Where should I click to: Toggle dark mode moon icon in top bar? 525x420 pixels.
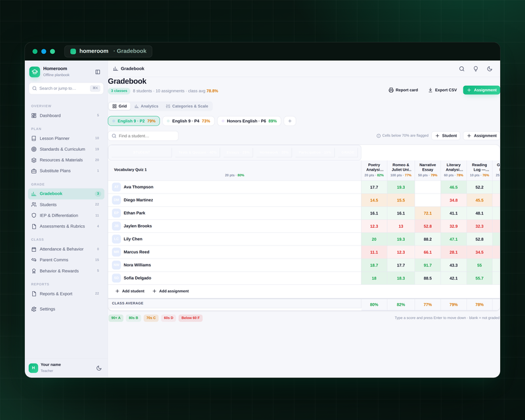pyautogui.click(x=490, y=69)
